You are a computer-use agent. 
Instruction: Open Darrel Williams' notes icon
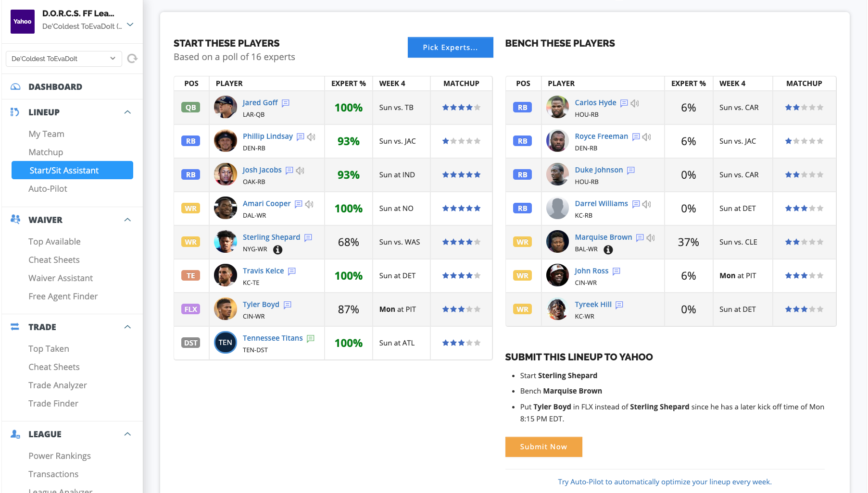(636, 204)
